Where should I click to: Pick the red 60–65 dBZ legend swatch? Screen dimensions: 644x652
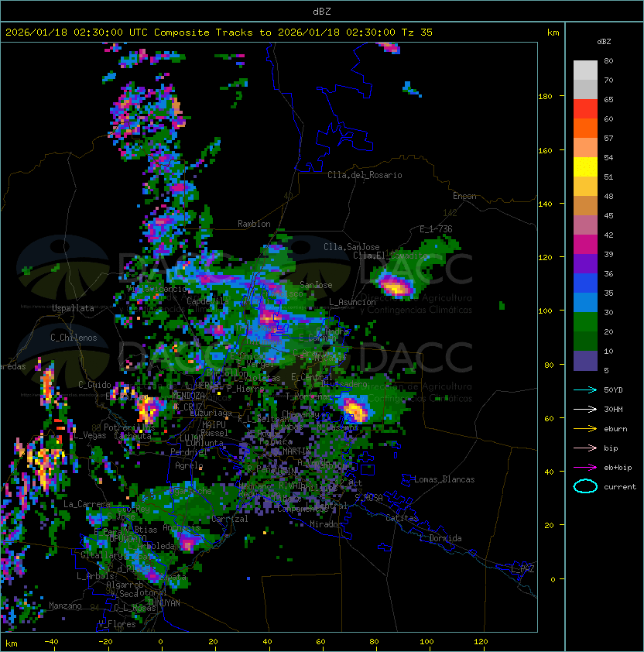[585, 109]
